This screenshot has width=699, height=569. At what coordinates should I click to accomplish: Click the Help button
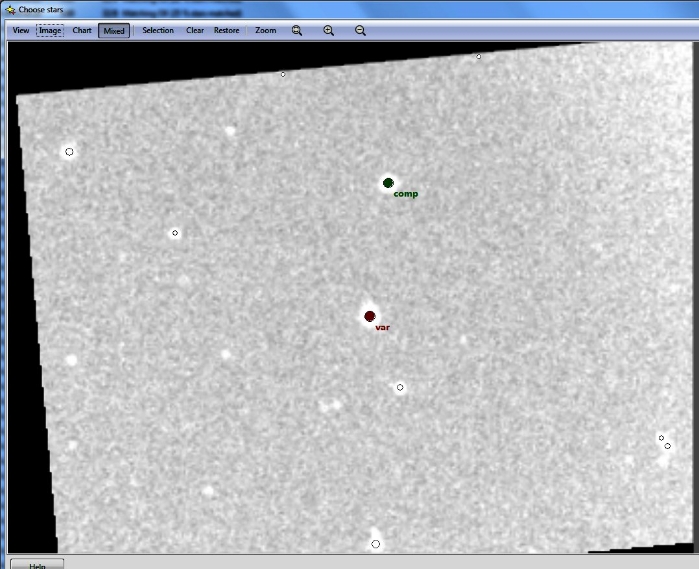click(37, 564)
